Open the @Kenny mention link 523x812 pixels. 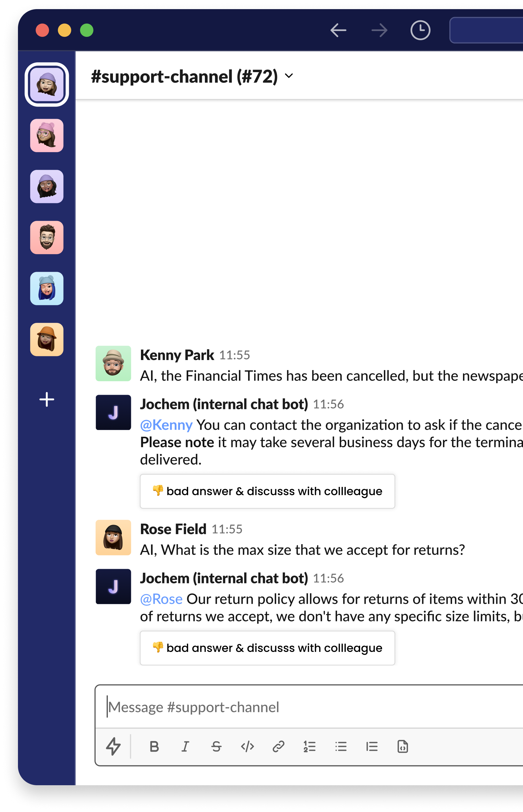click(x=166, y=425)
